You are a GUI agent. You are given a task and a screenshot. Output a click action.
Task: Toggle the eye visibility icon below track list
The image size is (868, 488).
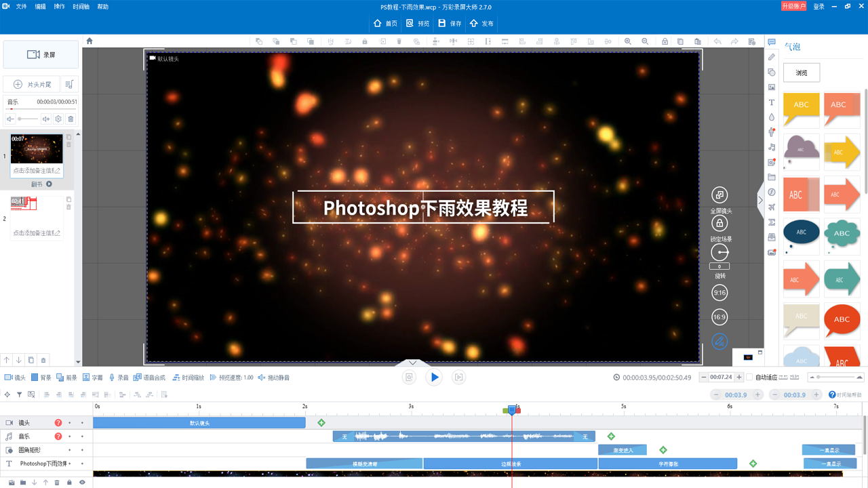click(x=82, y=483)
